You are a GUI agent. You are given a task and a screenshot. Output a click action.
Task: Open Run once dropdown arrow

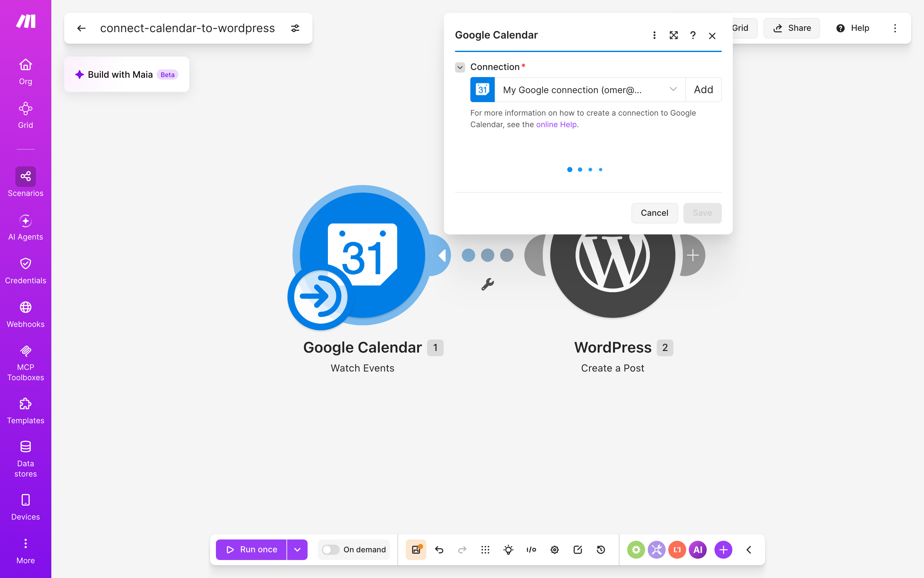[x=297, y=550]
